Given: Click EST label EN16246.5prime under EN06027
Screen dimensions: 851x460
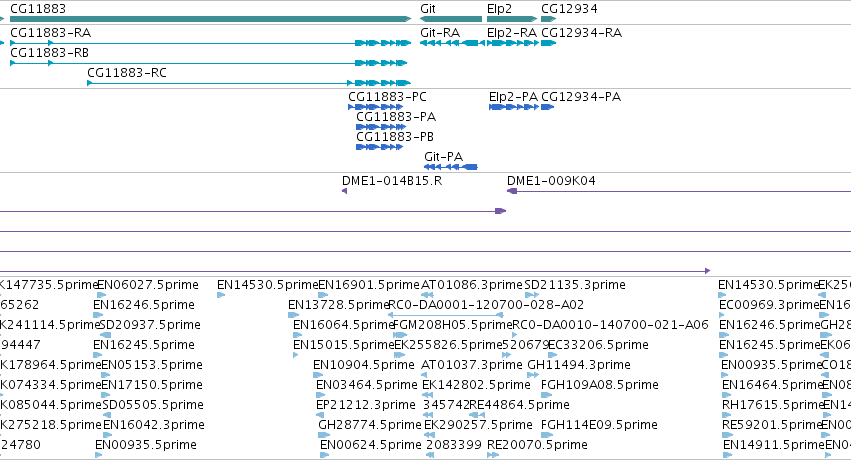Looking at the screenshot, I should click(144, 305).
